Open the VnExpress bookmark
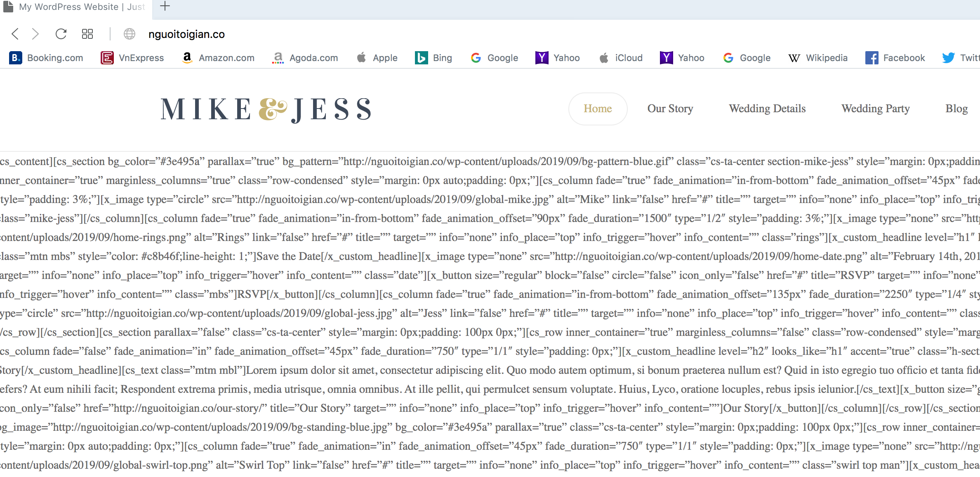The height and width of the screenshot is (477, 980). (x=132, y=58)
